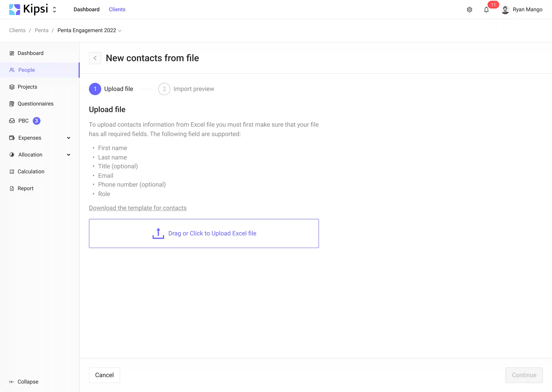Click the upload arrow icon in dropzone
This screenshot has height=392, width=552.
[158, 233]
